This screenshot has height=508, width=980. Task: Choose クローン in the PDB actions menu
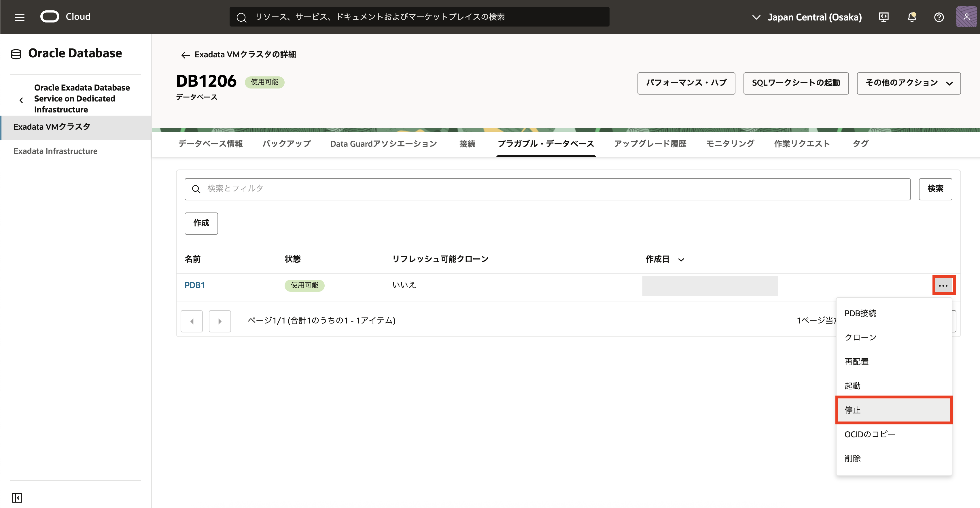(860, 337)
